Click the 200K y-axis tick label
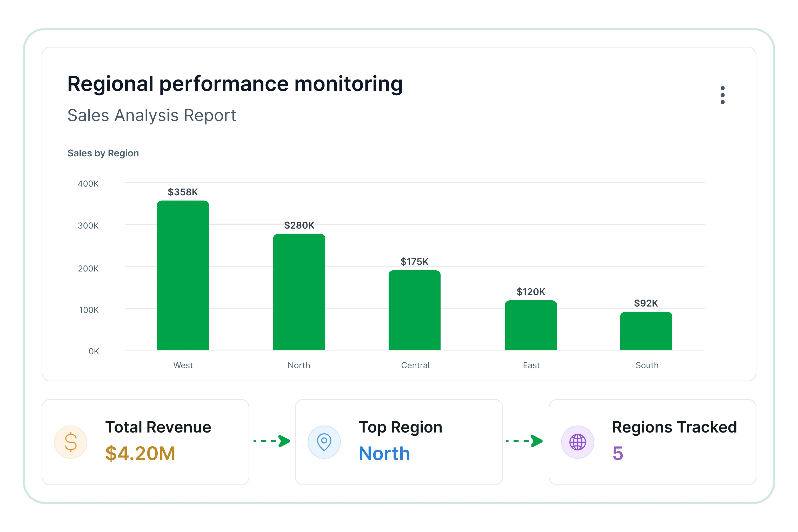This screenshot has height=532, width=798. [x=88, y=269]
